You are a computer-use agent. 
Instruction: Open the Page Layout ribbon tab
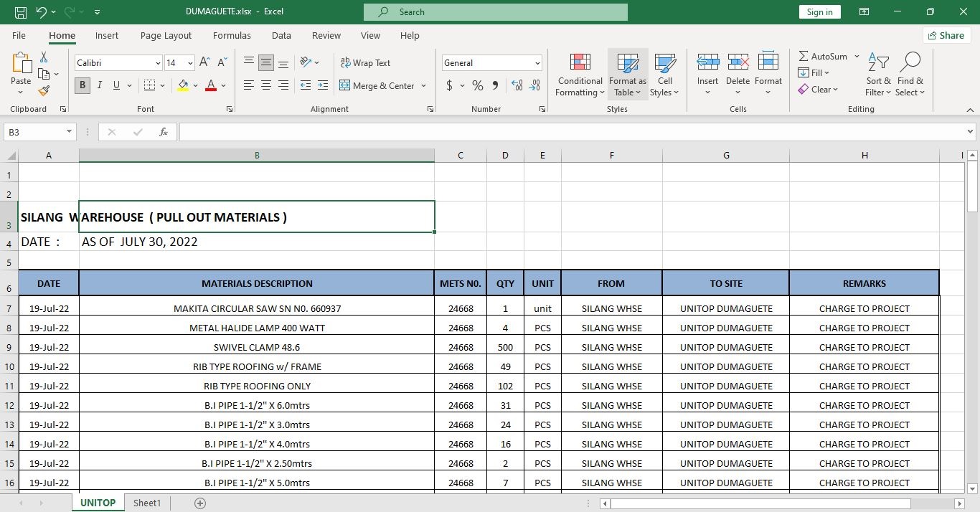(x=166, y=35)
